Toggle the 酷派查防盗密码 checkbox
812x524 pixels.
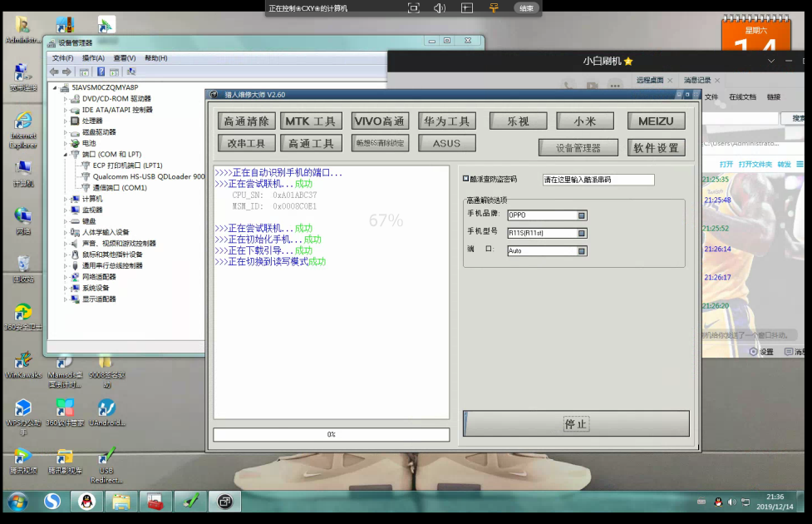(465, 179)
